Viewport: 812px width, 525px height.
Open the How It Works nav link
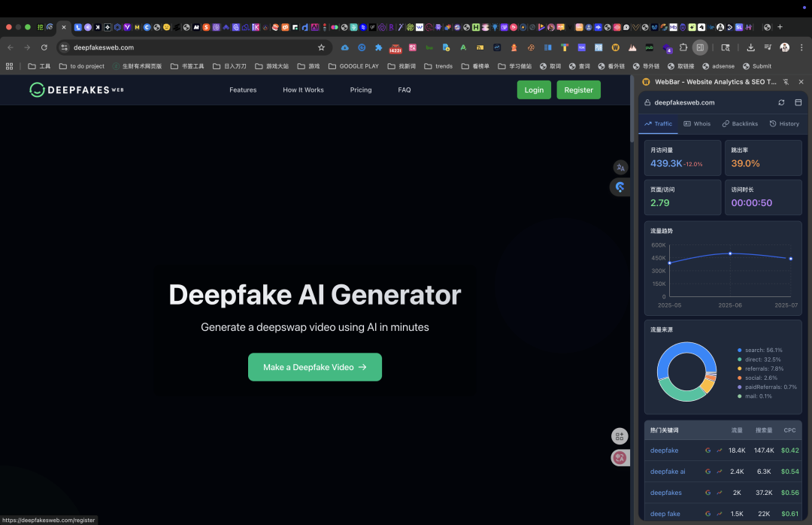click(x=303, y=90)
